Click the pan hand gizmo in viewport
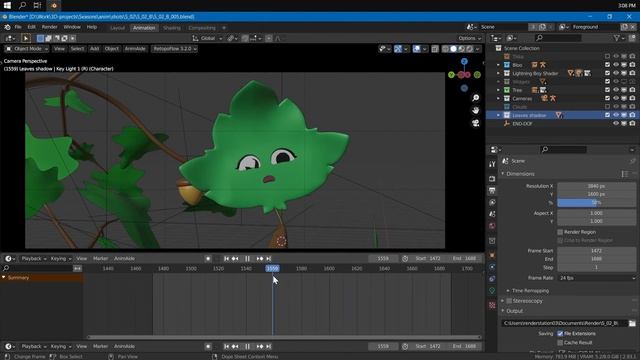Image resolution: width=640 pixels, height=360 pixels. (476, 110)
